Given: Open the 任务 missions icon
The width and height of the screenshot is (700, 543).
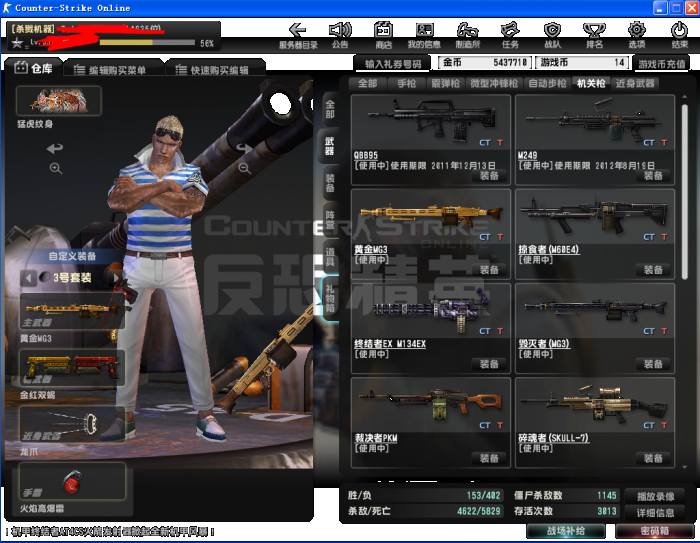Looking at the screenshot, I should (x=510, y=36).
